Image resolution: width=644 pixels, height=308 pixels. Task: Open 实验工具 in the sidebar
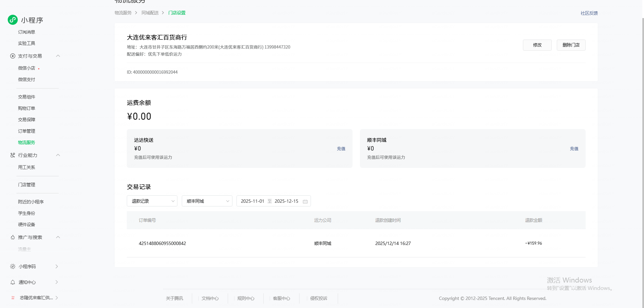pyautogui.click(x=26, y=43)
